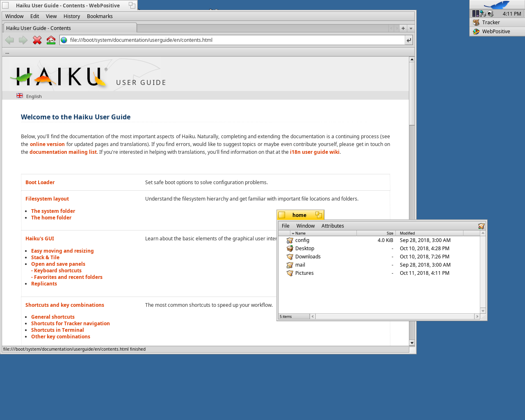
Task: Open the History menu
Action: tap(72, 16)
